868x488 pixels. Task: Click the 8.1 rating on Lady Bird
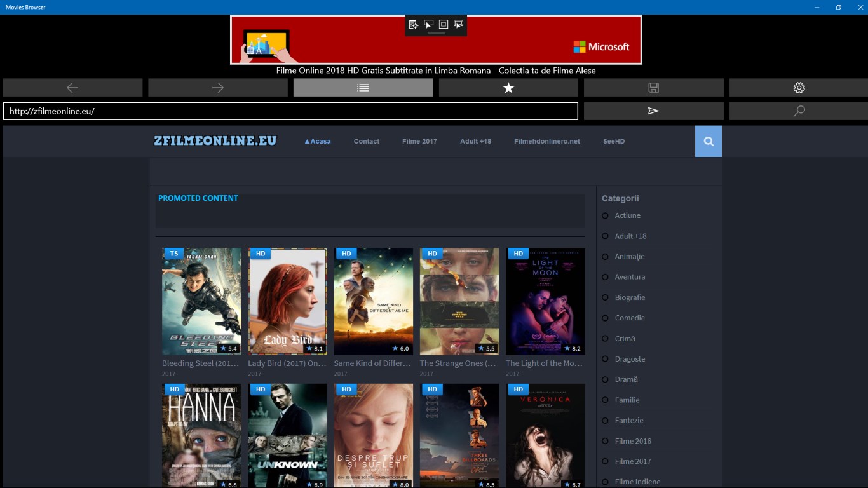click(315, 348)
